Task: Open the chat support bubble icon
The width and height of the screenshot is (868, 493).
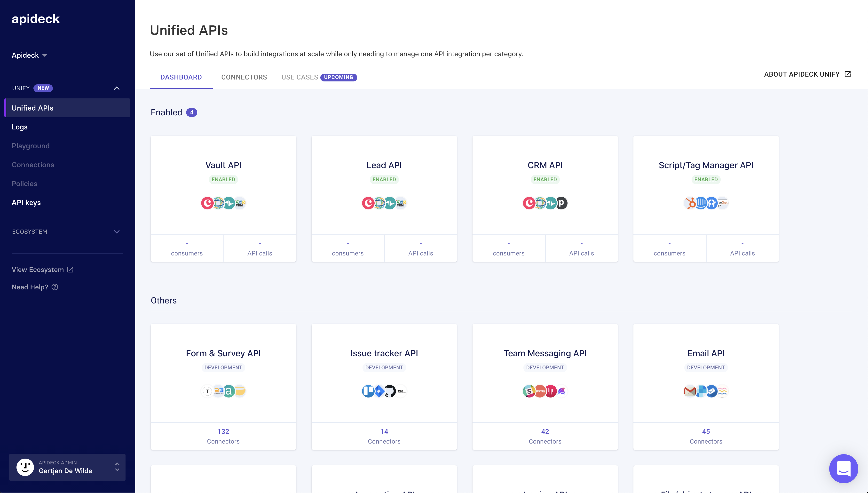Action: (x=843, y=469)
